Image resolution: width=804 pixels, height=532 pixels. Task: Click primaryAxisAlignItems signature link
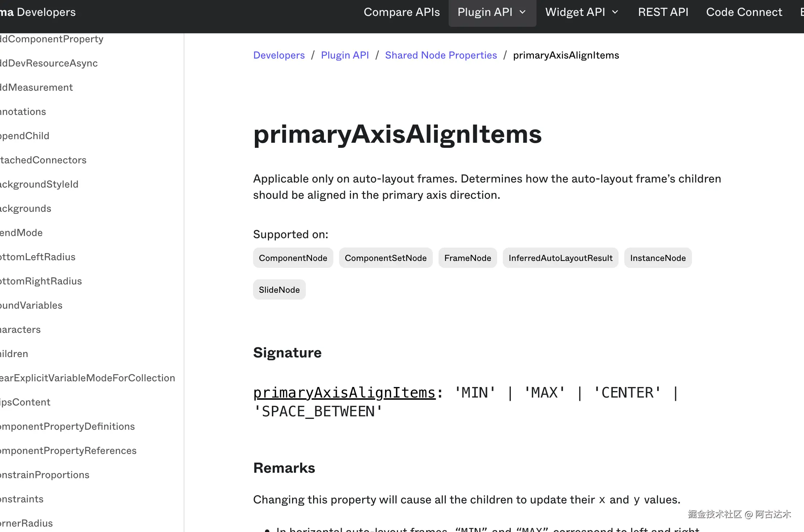pos(344,393)
